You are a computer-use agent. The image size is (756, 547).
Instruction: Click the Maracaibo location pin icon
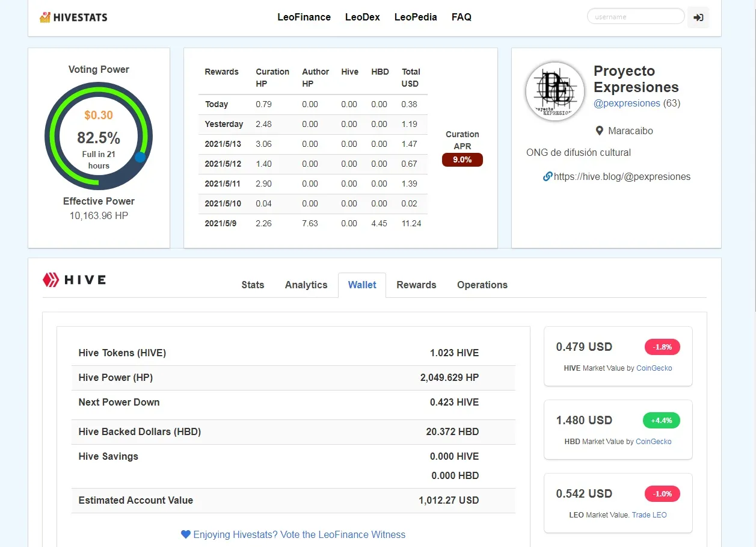(x=599, y=131)
